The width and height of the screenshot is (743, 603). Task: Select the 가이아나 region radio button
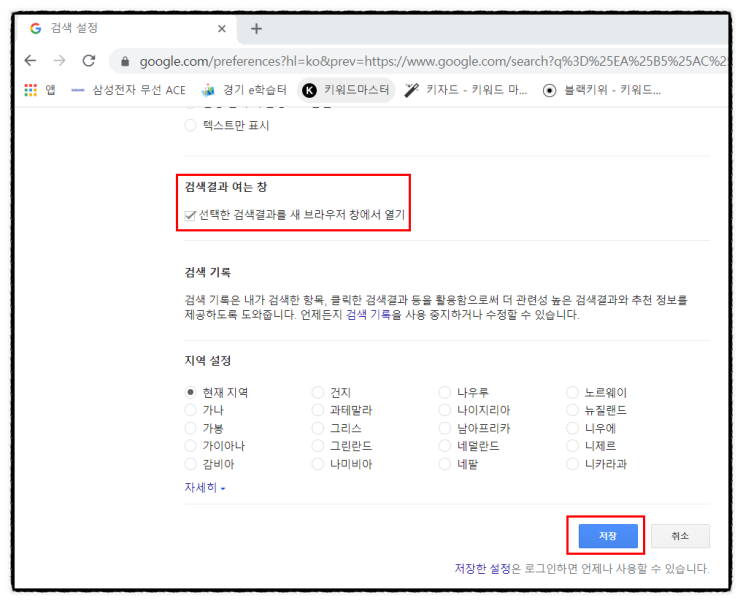point(190,446)
